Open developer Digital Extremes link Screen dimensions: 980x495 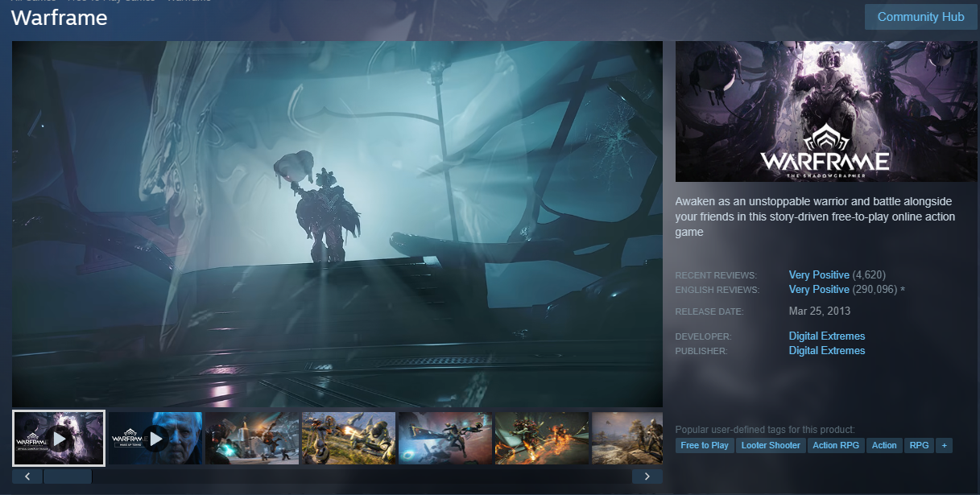(x=827, y=336)
